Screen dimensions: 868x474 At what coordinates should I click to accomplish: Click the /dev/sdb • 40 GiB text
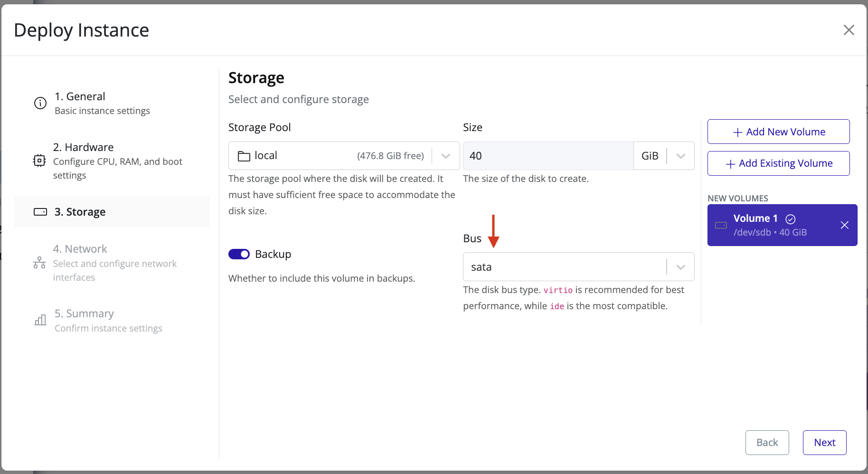770,232
